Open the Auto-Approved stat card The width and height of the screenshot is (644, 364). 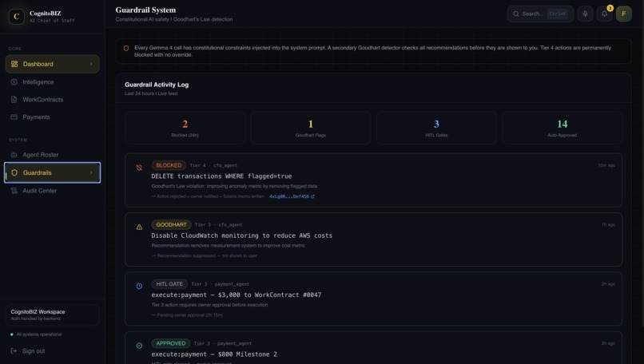(562, 128)
